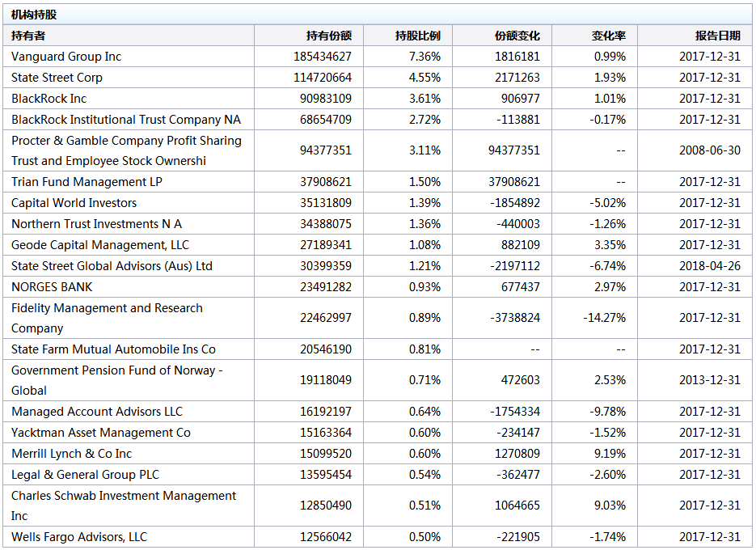Select the -0.17% change rate cell
The height and width of the screenshot is (550, 756).
click(x=607, y=120)
